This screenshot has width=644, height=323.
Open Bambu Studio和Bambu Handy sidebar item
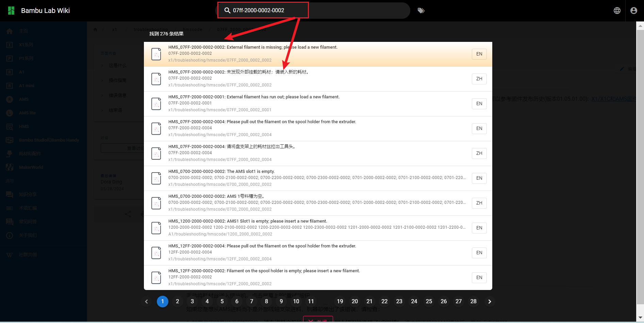[44, 140]
